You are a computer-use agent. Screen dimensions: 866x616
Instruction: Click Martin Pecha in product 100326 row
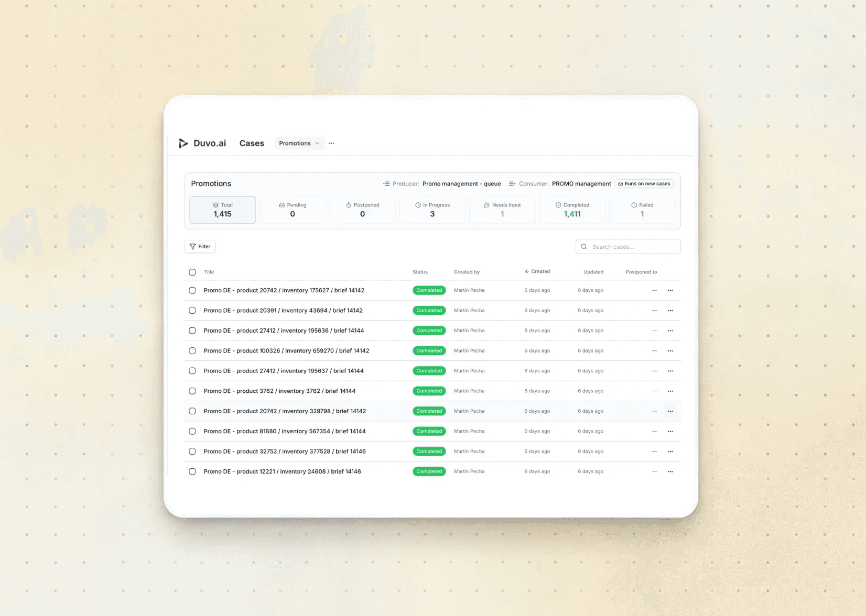[x=469, y=351]
